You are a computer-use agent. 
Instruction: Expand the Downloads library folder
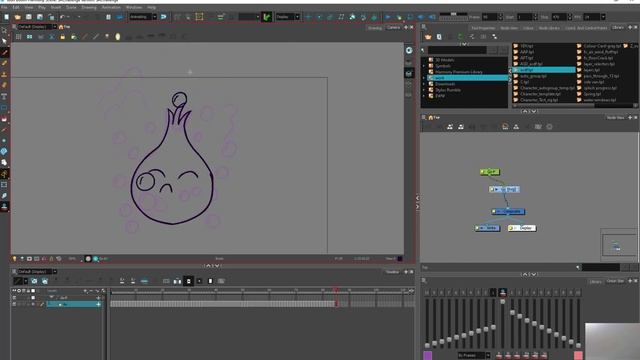tap(424, 84)
